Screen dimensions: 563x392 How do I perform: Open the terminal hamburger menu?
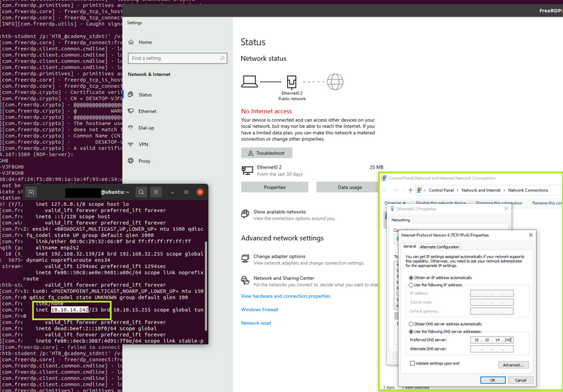pos(156,192)
